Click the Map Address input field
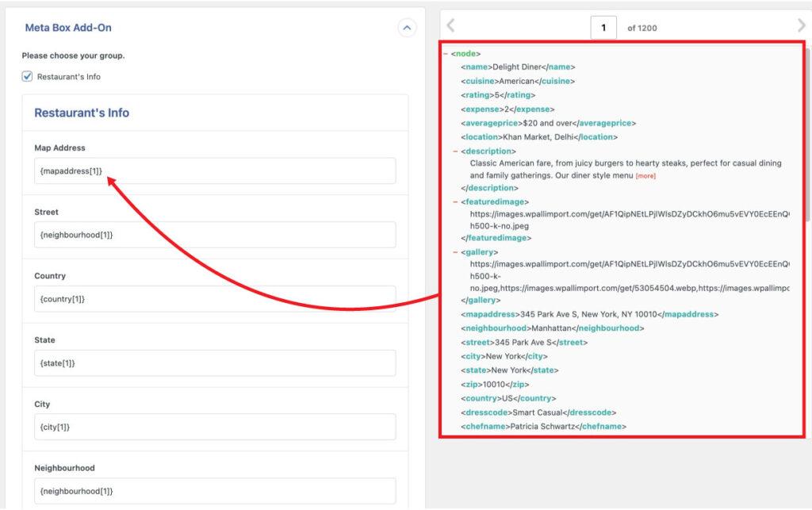This screenshot has width=812, height=510. pos(214,171)
